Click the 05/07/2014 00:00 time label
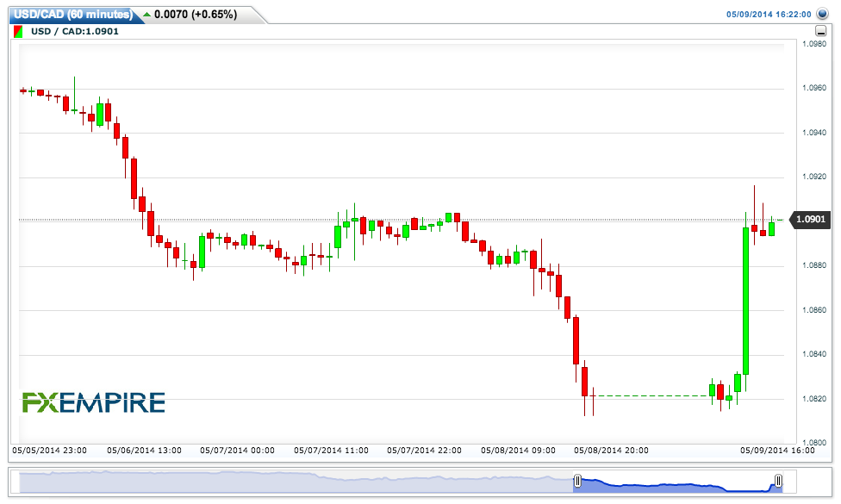This screenshot has height=504, width=841. tap(237, 451)
